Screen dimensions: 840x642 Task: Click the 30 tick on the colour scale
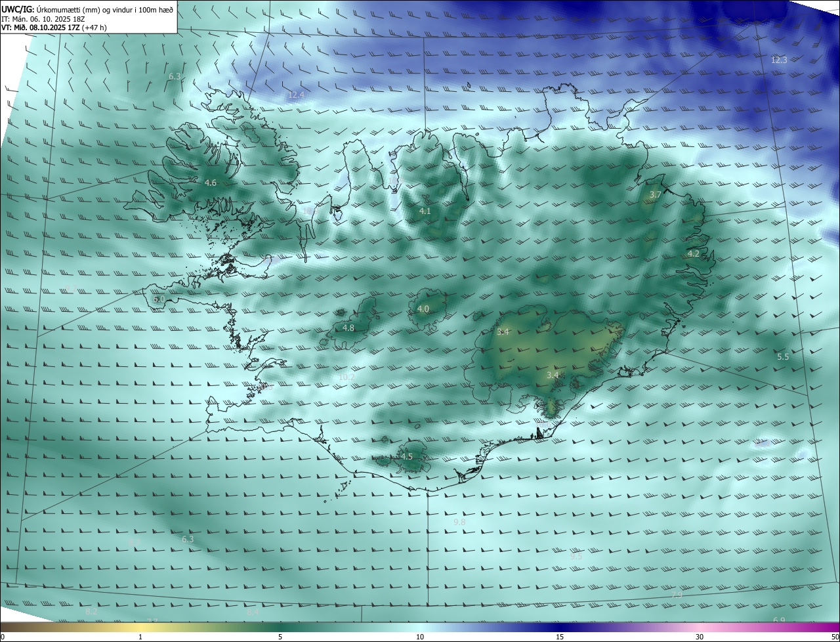[700, 637]
